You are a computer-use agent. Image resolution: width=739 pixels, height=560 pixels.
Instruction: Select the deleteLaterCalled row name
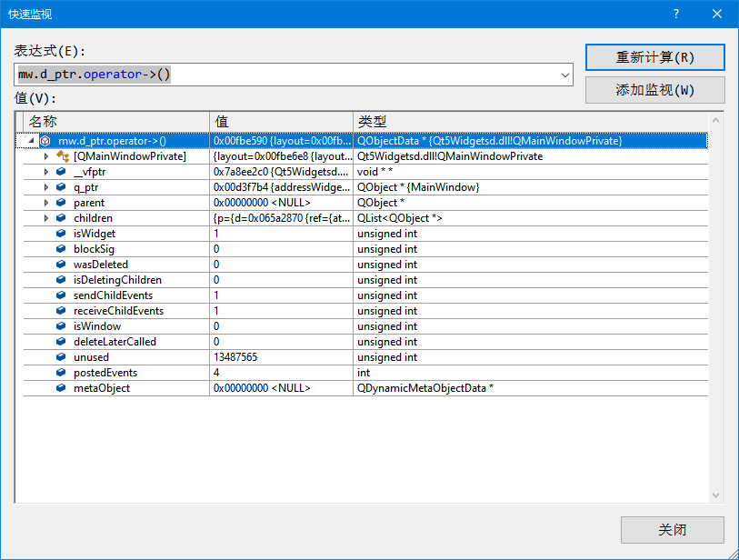click(115, 342)
